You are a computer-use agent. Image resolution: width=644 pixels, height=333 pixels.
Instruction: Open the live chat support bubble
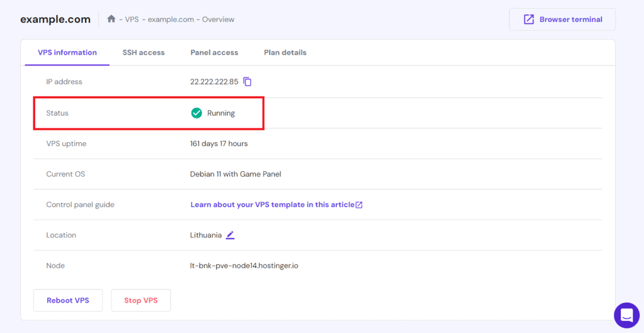626,315
